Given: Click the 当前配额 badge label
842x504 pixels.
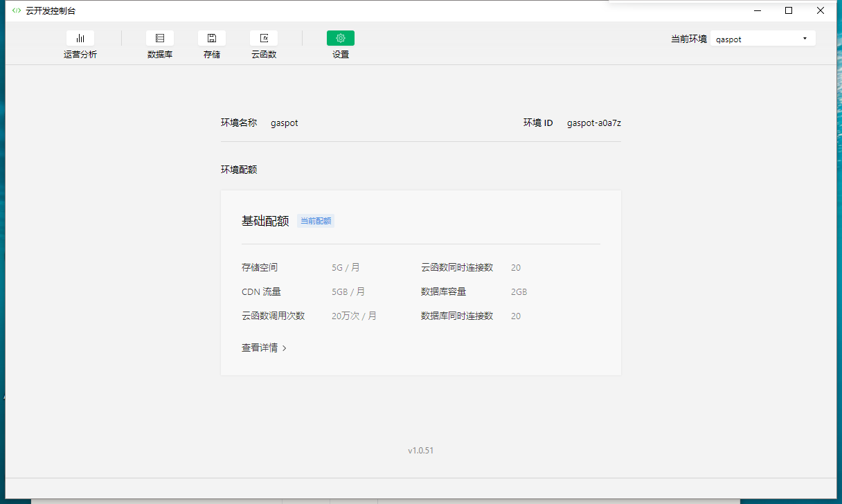Looking at the screenshot, I should 316,220.
